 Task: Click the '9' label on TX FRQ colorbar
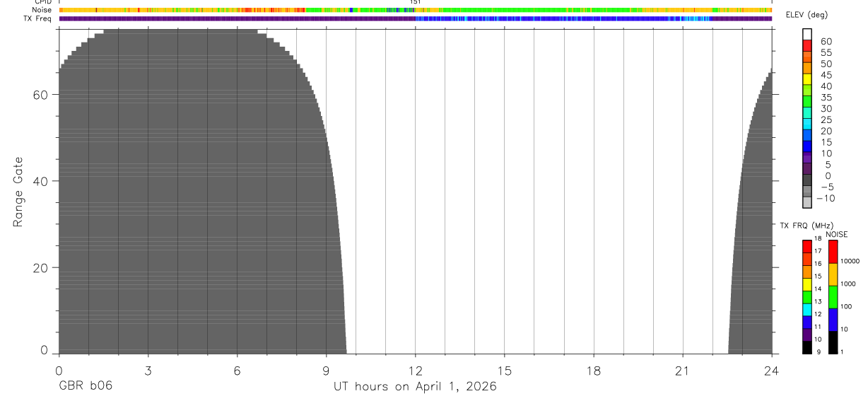tap(819, 351)
